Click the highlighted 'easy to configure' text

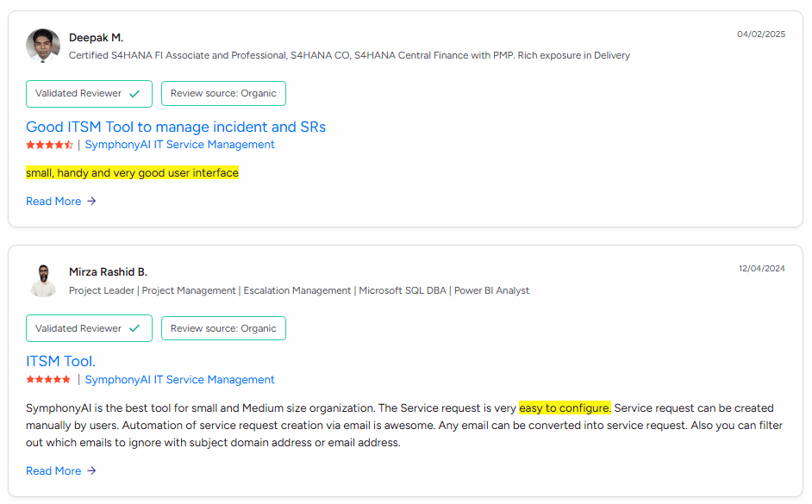565,408
